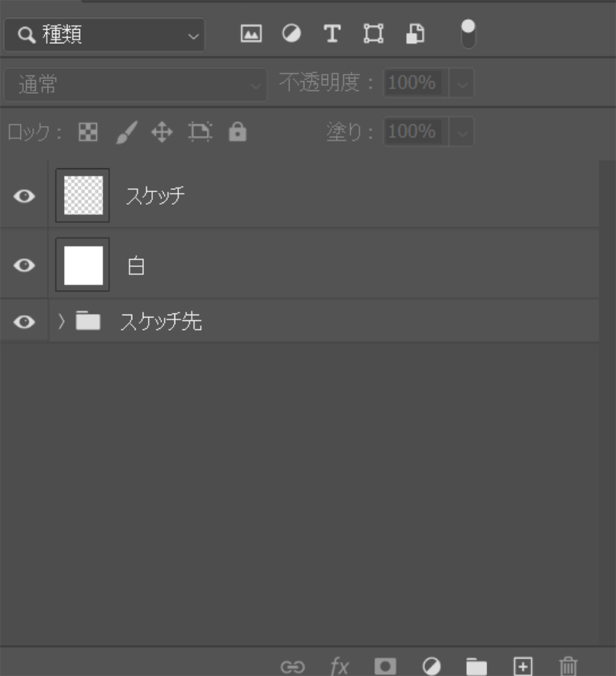Filter layers by adjustment layer icon
Image resolution: width=616 pixels, height=676 pixels.
[292, 34]
